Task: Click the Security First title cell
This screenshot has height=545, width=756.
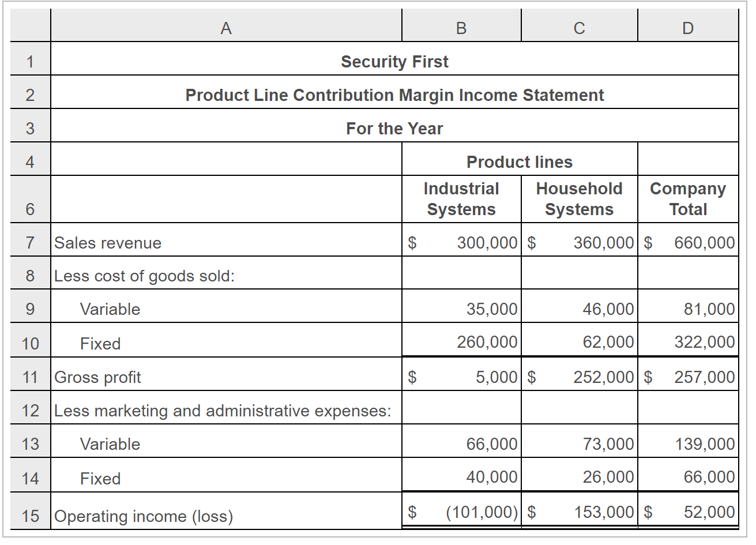Action: click(x=395, y=61)
